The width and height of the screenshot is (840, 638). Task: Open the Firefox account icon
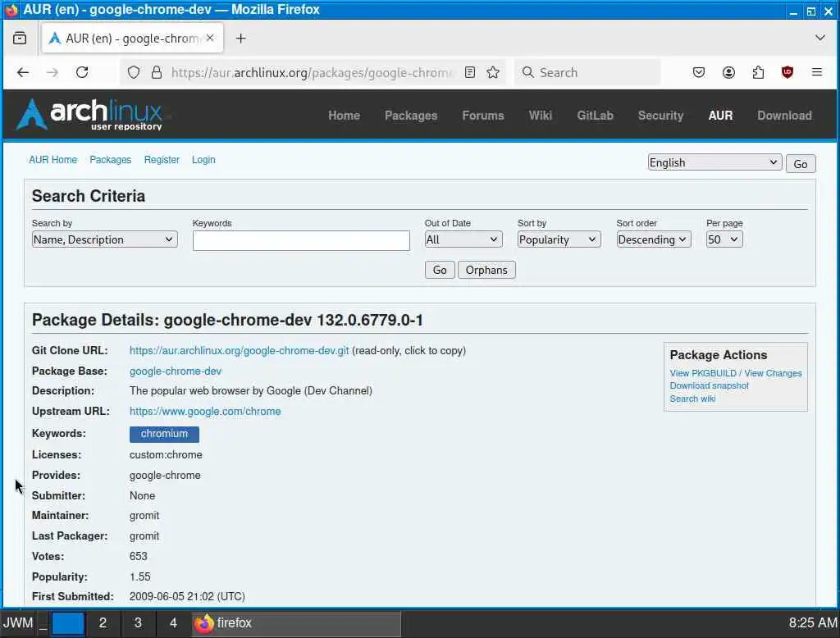tap(728, 72)
